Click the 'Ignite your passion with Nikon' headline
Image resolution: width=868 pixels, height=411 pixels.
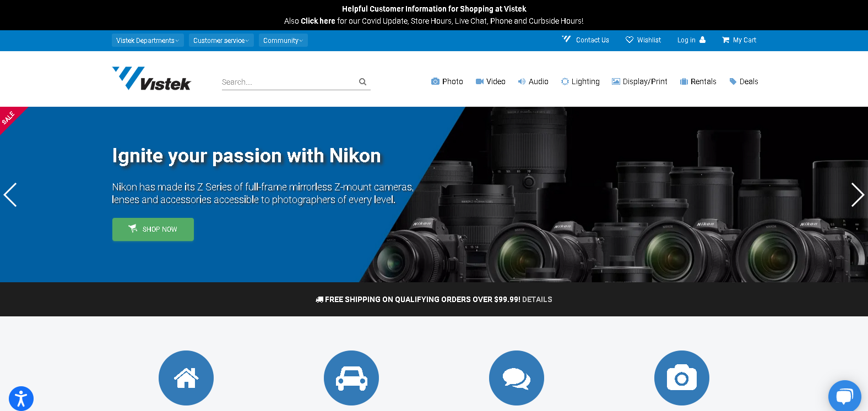(x=247, y=156)
